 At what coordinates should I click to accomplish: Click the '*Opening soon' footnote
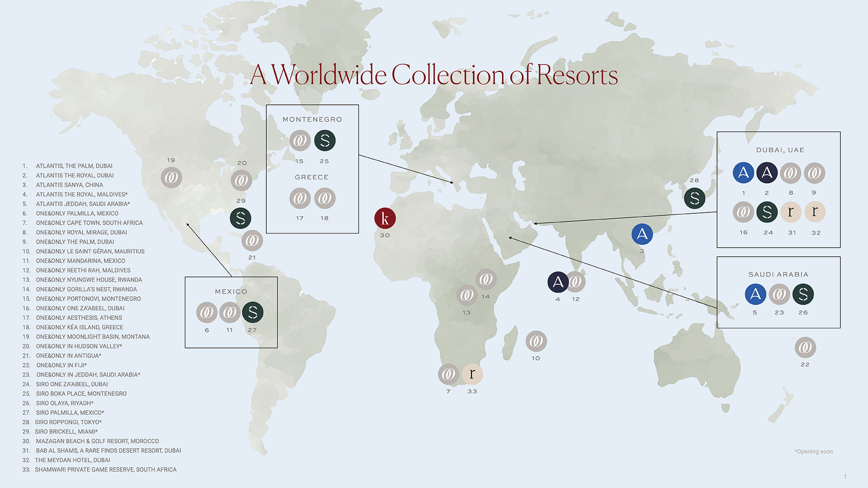(814, 451)
